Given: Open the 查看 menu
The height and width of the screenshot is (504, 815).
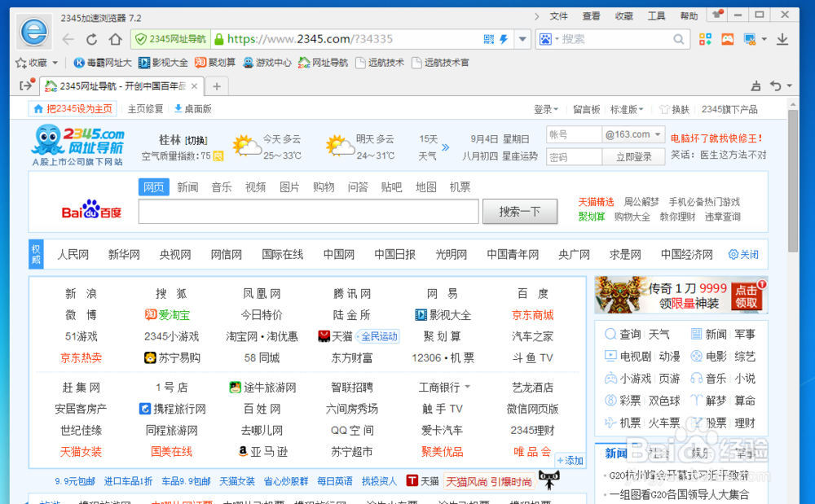Looking at the screenshot, I should point(591,16).
